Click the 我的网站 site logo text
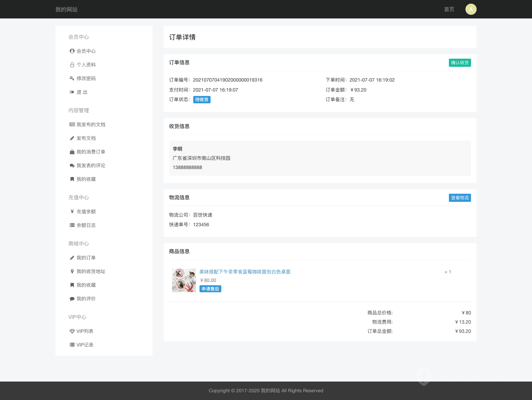The width and height of the screenshot is (532, 400). point(66,9)
